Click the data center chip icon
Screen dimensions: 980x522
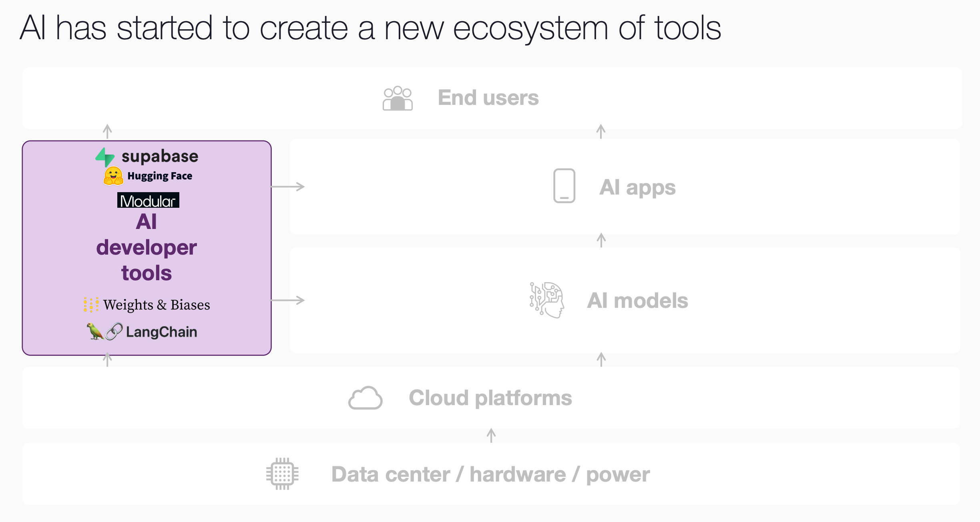[x=282, y=474]
